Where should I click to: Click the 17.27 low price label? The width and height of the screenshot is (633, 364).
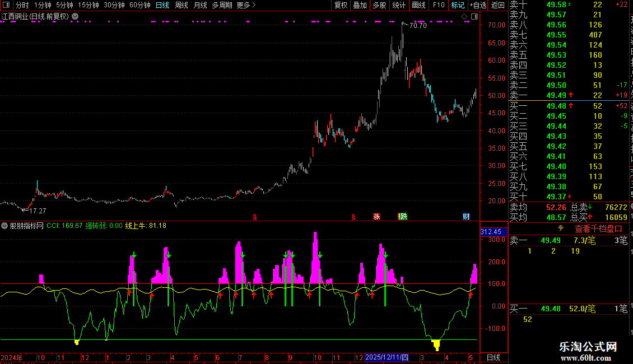(38, 211)
